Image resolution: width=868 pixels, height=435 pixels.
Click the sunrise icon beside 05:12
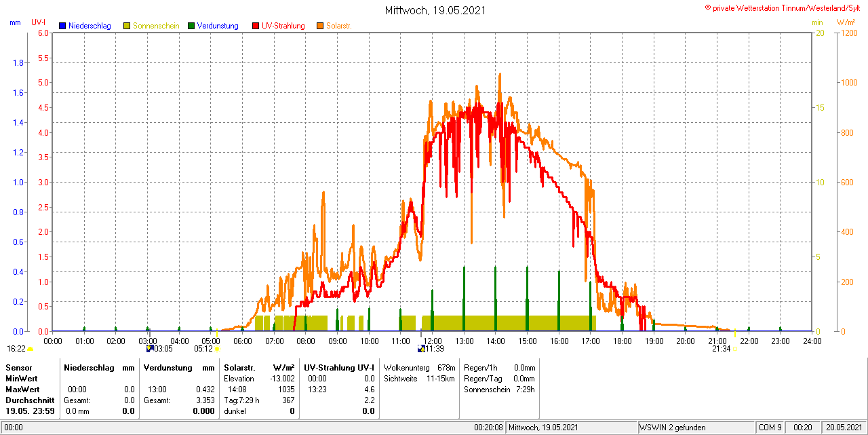click(x=218, y=349)
